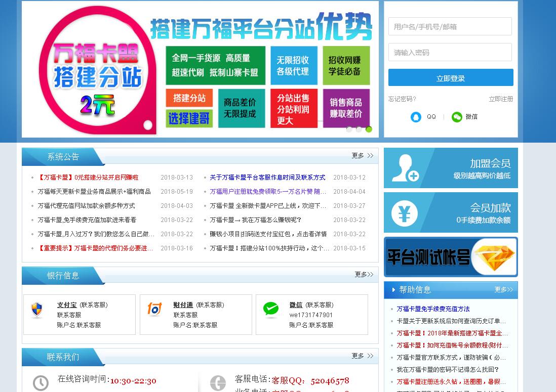Open the 忘记密码? link
The width and height of the screenshot is (556, 392).
[x=402, y=99]
